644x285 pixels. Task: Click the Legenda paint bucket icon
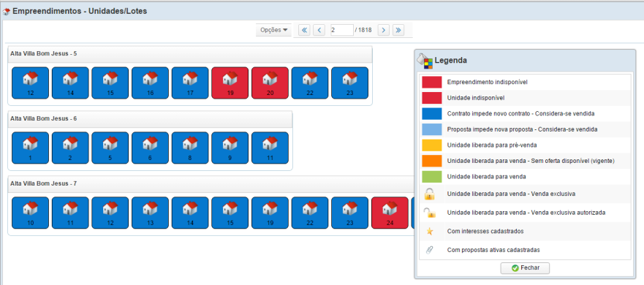pos(425,61)
